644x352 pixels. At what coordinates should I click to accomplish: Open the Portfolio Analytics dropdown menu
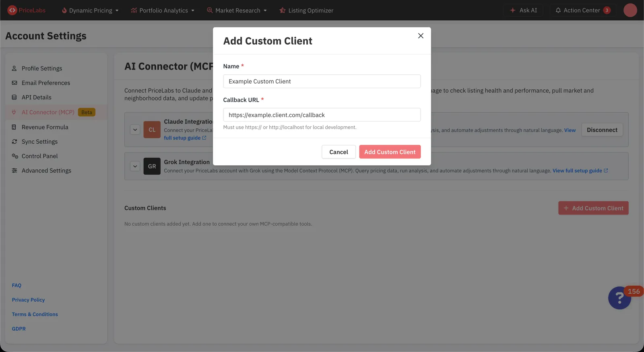(x=163, y=10)
